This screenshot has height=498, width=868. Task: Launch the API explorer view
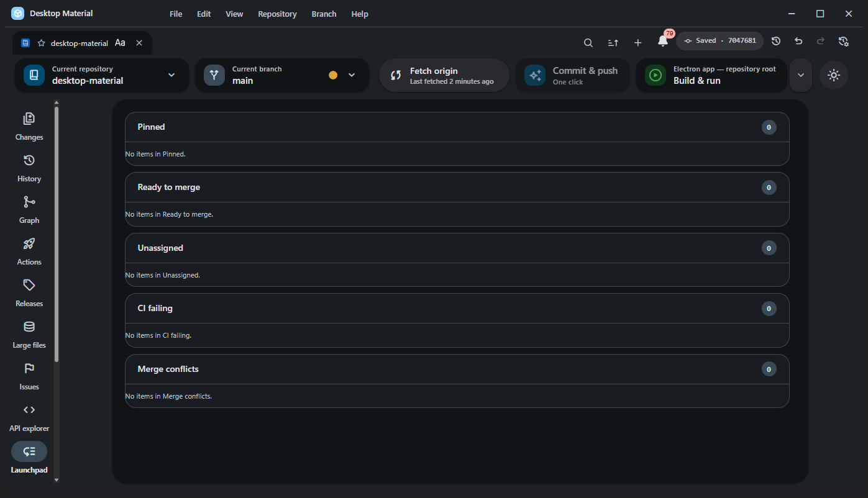(x=29, y=417)
